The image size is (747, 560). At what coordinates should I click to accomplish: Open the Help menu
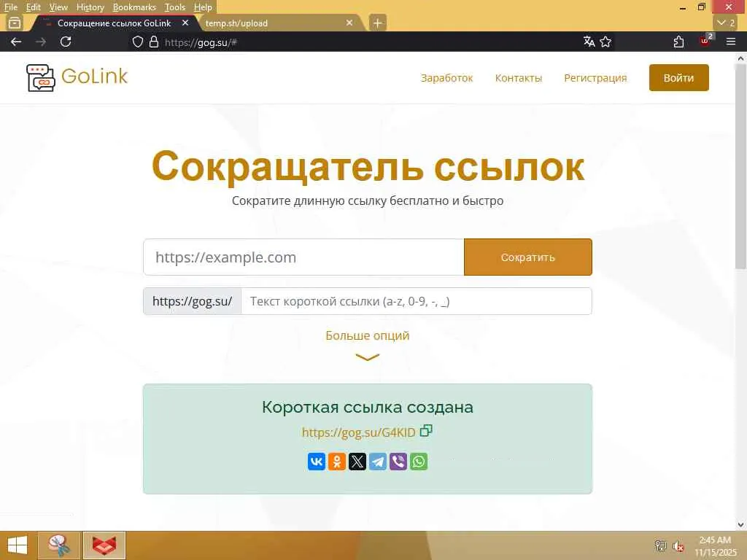203,7
